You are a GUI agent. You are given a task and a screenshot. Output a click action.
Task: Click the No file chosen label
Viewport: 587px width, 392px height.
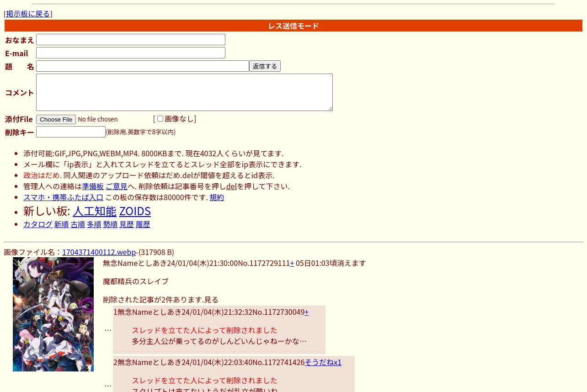(x=98, y=119)
